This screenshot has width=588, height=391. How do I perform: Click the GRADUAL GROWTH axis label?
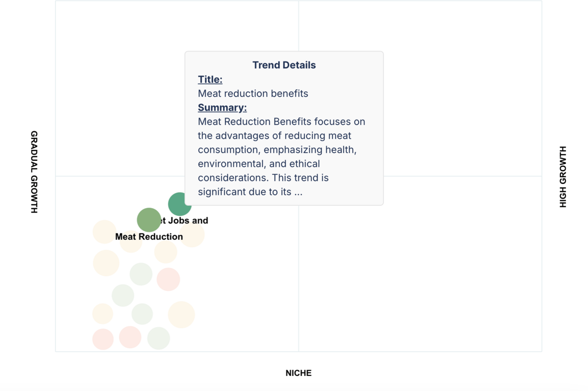coord(34,172)
